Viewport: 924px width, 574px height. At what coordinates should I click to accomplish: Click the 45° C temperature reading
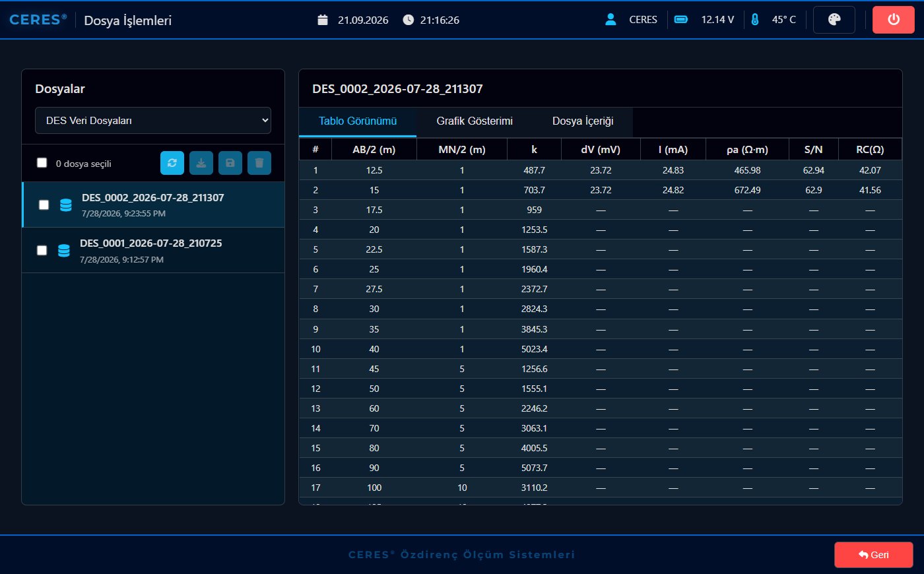click(x=784, y=20)
